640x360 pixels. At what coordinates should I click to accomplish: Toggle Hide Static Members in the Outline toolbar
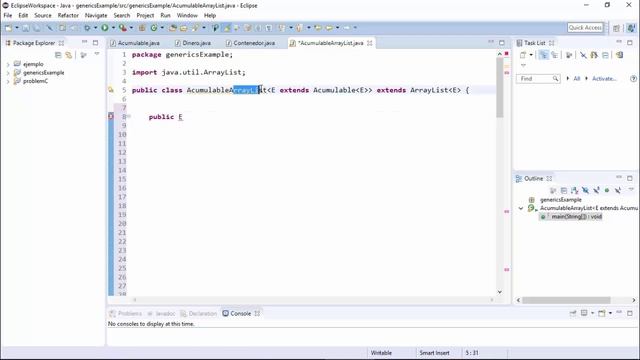coord(596,190)
